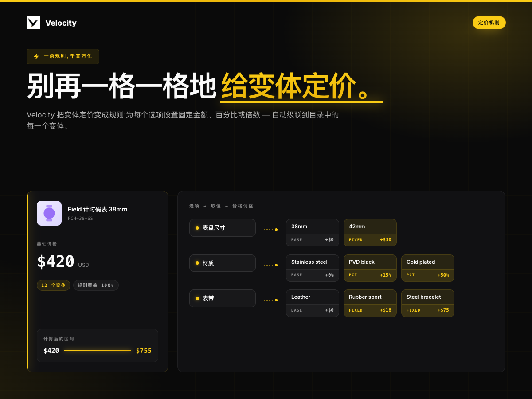Click the lightning bolt icon in badge
Screen dimensions: 532x399
[36, 56]
